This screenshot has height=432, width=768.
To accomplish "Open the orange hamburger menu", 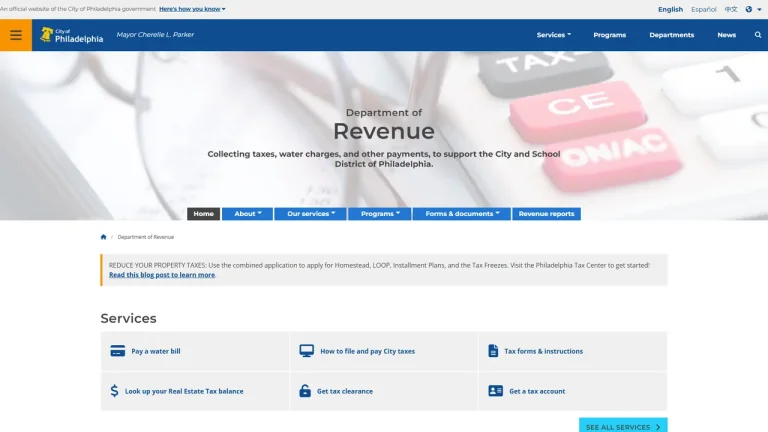I will 16,35.
